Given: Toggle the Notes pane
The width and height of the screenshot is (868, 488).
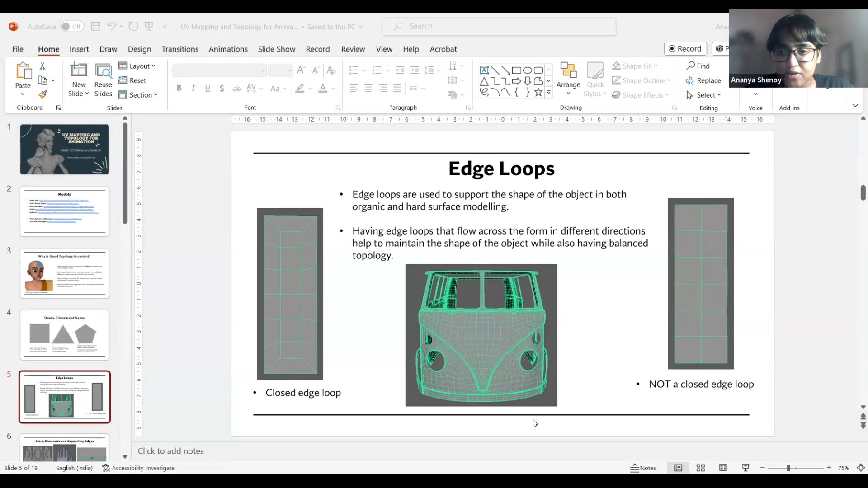Looking at the screenshot, I should tap(643, 468).
